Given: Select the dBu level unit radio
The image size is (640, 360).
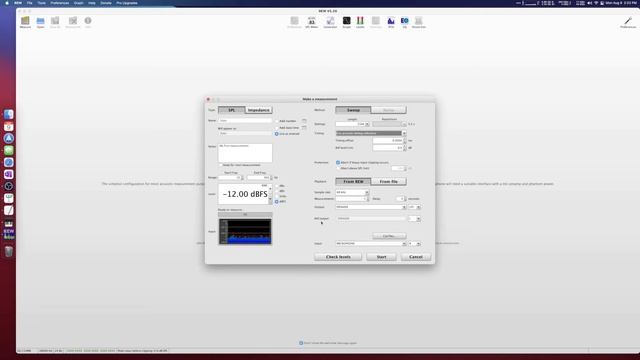Looking at the screenshot, I should click(x=277, y=186).
